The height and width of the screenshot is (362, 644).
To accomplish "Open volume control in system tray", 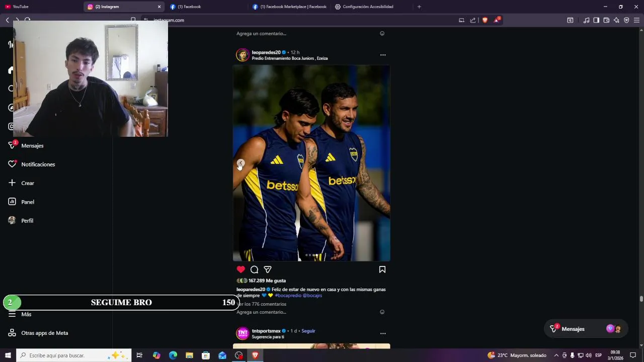I will [x=588, y=355].
